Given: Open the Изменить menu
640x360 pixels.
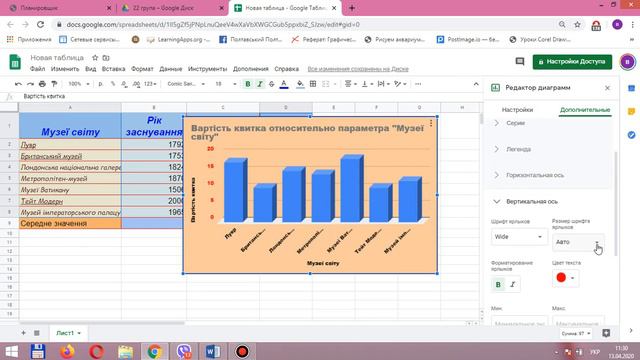Looking at the screenshot, I should (x=65, y=69).
